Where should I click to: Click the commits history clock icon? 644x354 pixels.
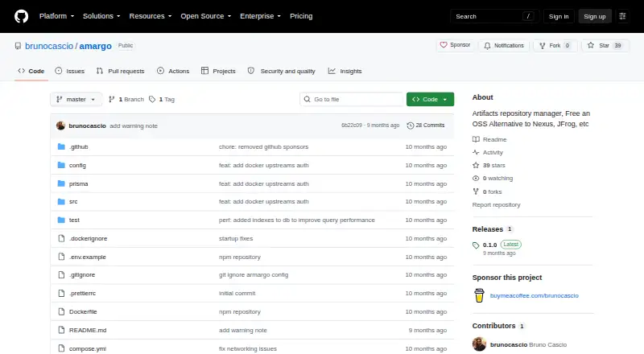click(410, 126)
